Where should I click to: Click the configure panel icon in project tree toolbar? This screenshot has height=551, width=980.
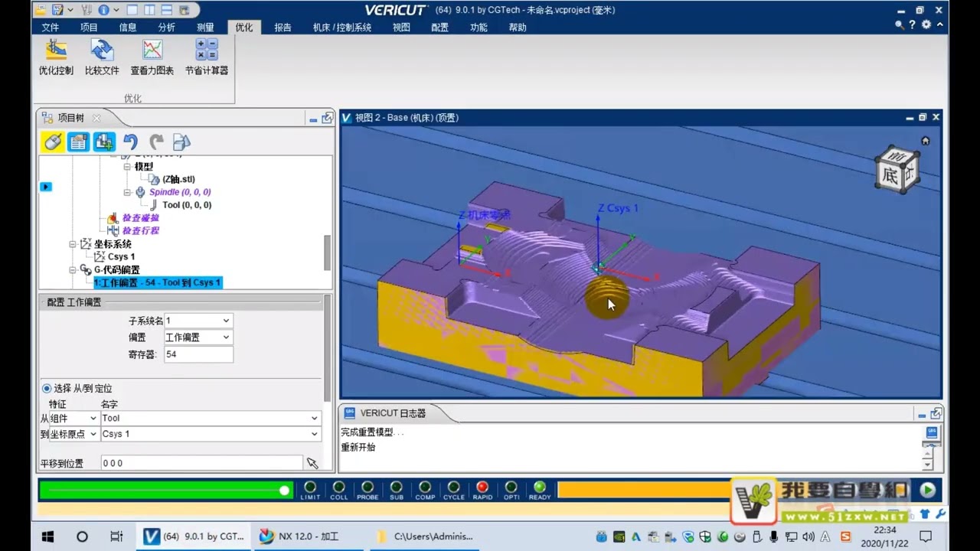pyautogui.click(x=78, y=142)
